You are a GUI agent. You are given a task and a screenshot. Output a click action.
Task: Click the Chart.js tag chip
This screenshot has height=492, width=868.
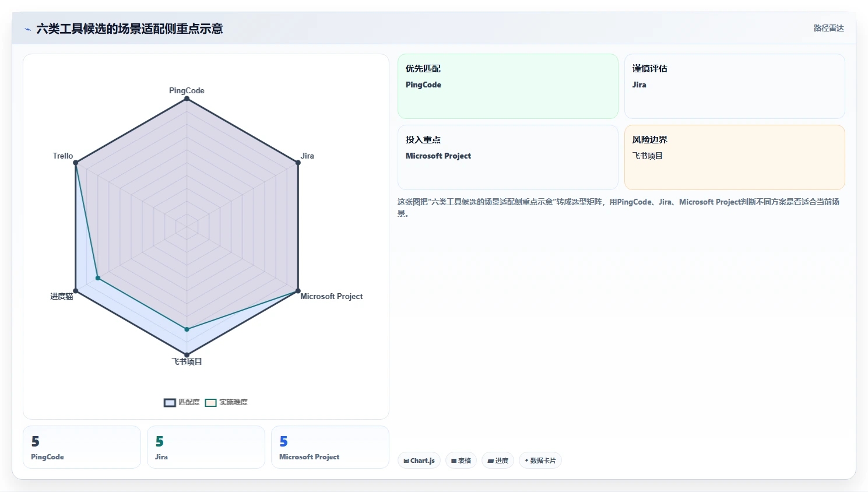419,461
